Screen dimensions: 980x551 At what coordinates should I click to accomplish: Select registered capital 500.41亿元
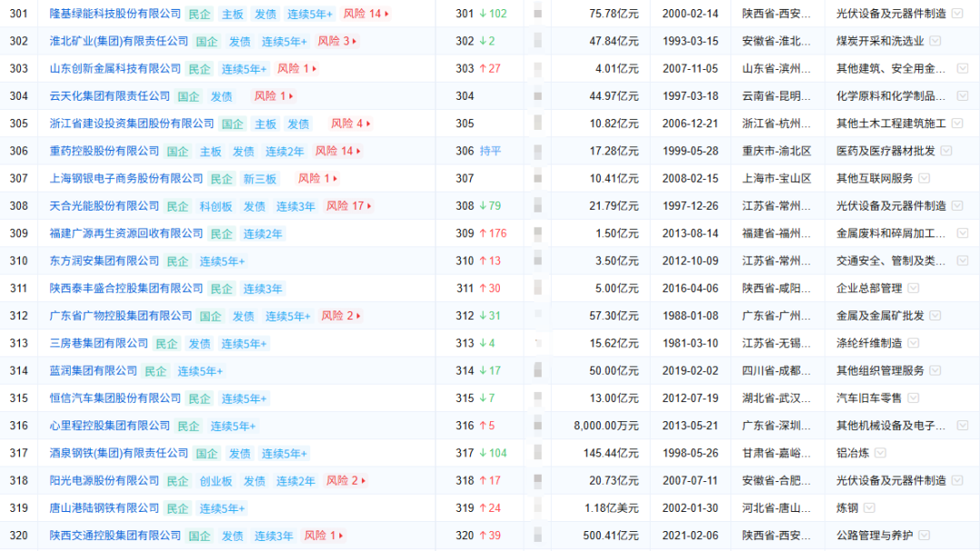(x=611, y=536)
